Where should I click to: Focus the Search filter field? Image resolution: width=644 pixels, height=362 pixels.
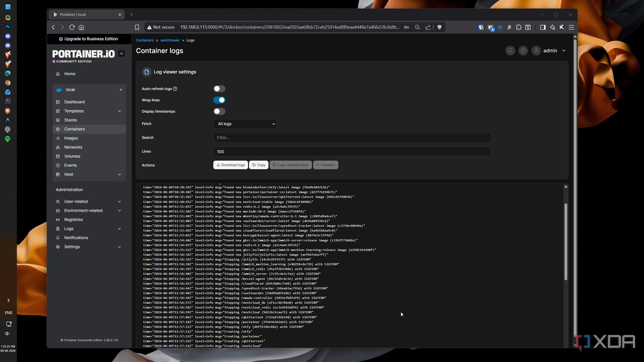point(352,138)
